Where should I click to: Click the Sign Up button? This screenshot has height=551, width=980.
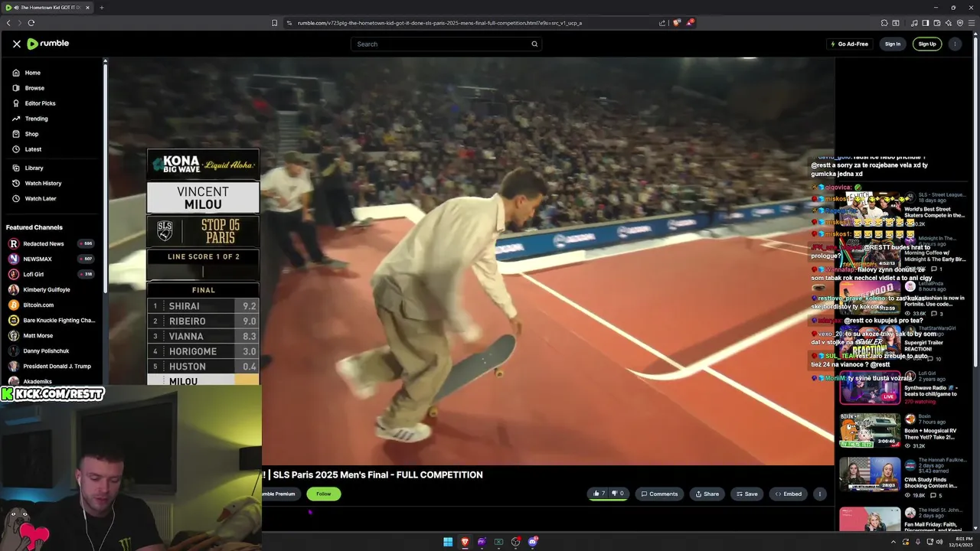(x=927, y=44)
